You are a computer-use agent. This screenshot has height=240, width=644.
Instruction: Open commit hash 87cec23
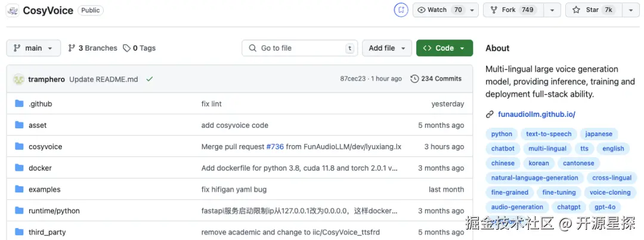point(353,79)
